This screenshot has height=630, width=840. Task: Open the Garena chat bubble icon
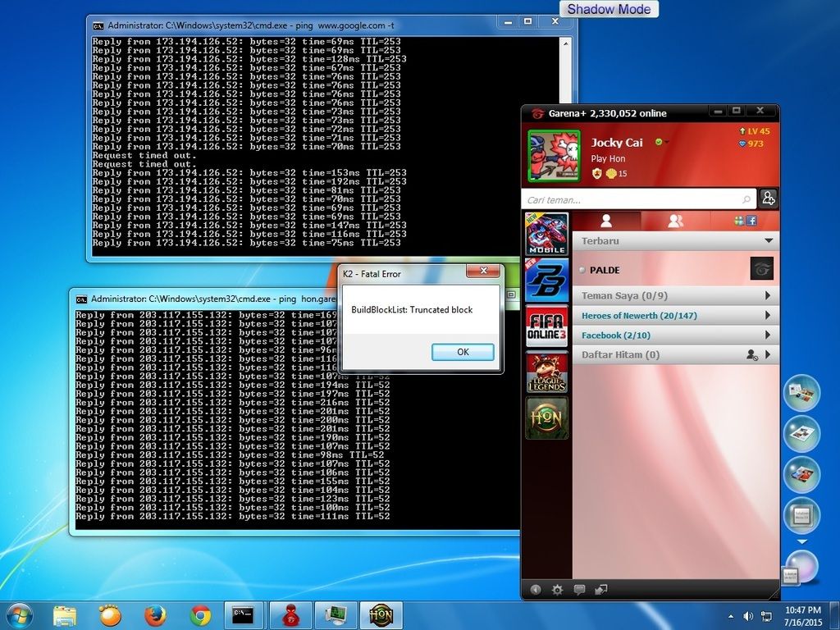579,590
